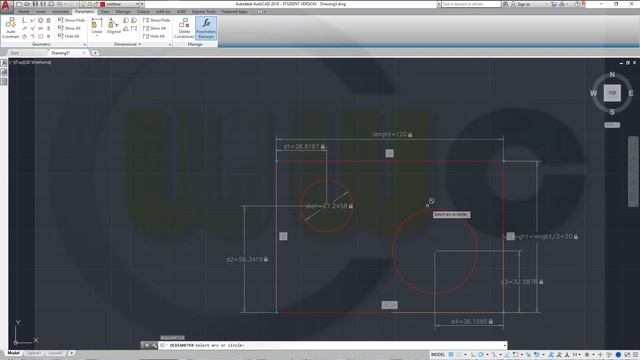The image size is (640, 360).
Task: Switch to the Manage ribbon tab
Action: click(x=123, y=12)
